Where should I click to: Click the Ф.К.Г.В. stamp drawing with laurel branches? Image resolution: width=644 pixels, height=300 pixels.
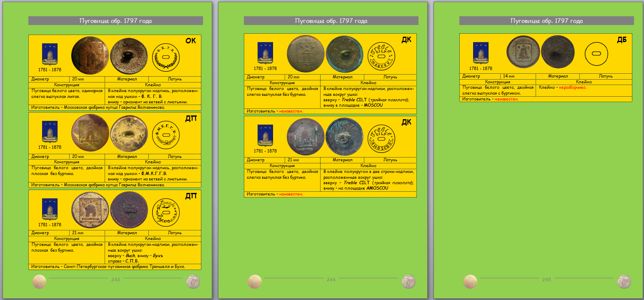[x=165, y=56]
